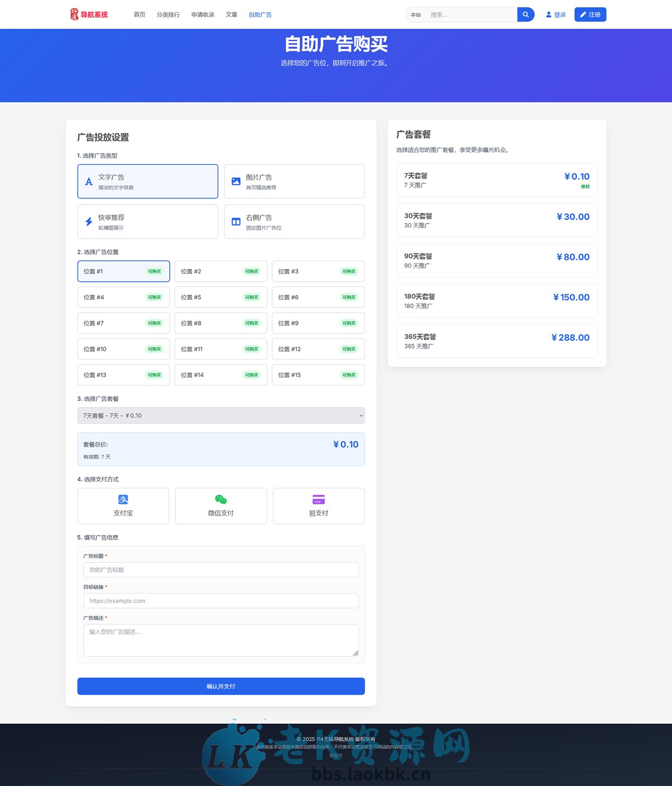This screenshot has width=672, height=786.
Task: Open the 选择广告套餐 package dropdown
Action: tap(221, 416)
